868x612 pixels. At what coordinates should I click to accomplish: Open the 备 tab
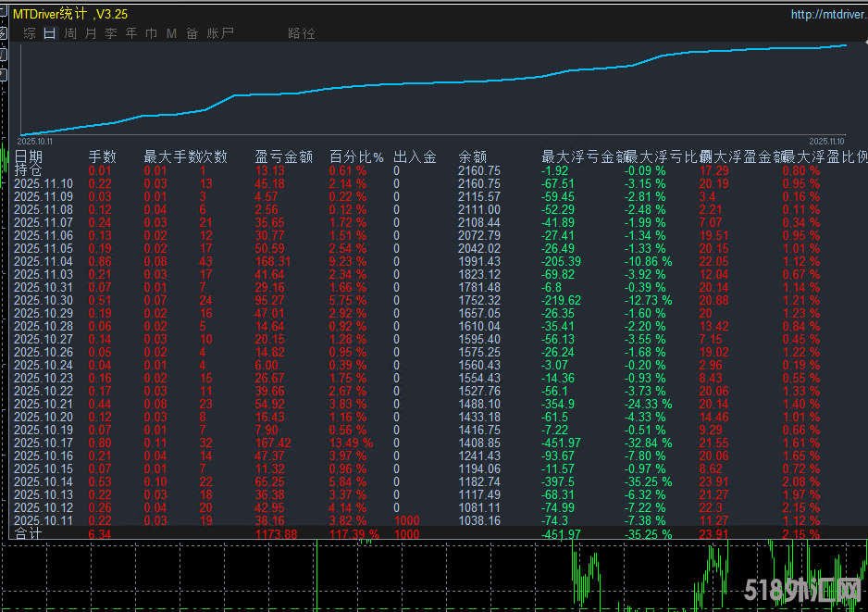192,33
